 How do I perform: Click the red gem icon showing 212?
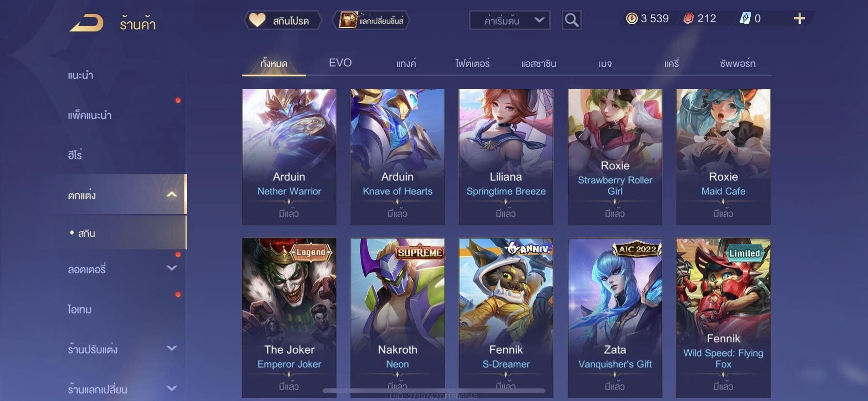[x=688, y=19]
